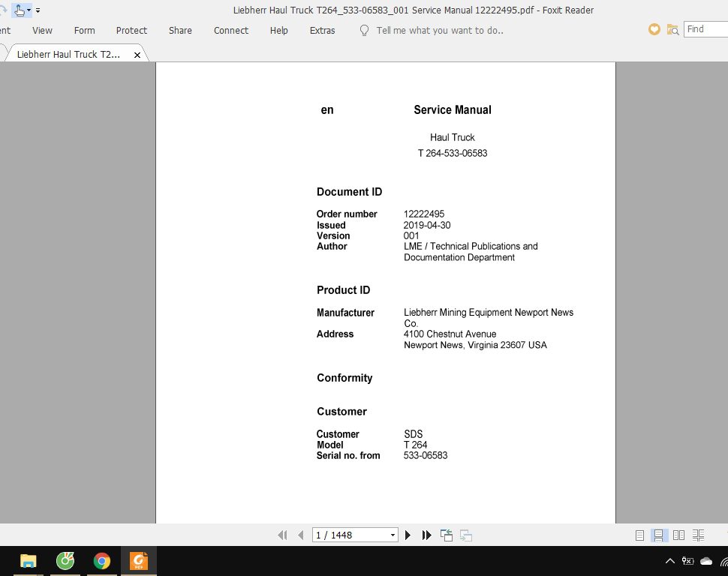This screenshot has width=728, height=576.
Task: Open the Help ribbon tab
Action: [x=279, y=31]
